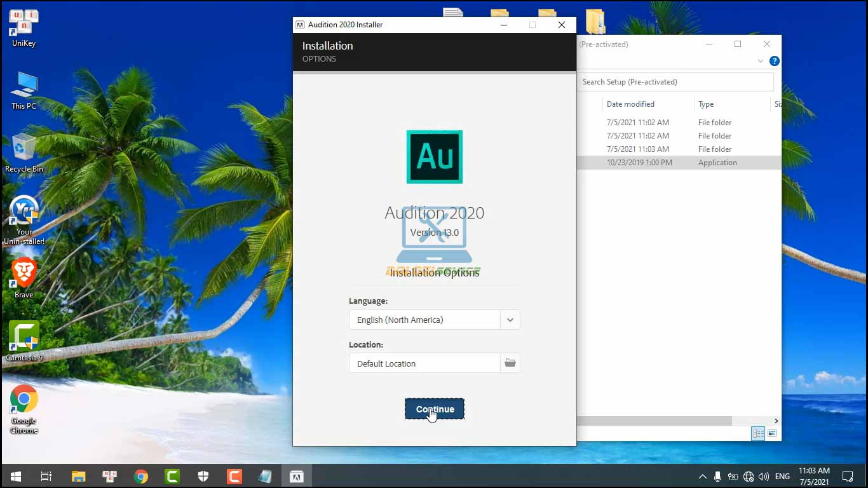Click the horizontal scrollbar in File Explorer
This screenshot has height=488, width=868.
tap(654, 421)
